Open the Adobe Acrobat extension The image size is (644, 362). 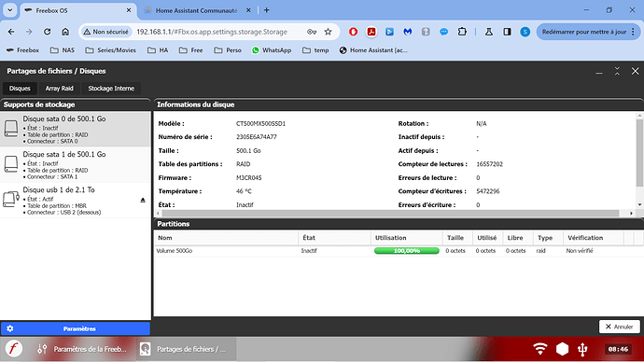(371, 32)
